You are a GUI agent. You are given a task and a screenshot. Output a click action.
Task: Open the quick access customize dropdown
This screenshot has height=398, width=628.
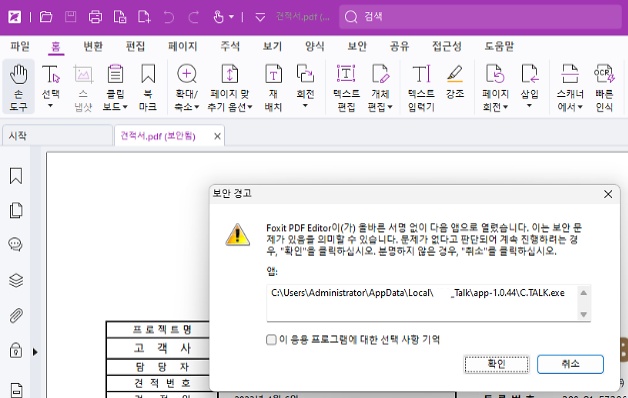coord(260,17)
